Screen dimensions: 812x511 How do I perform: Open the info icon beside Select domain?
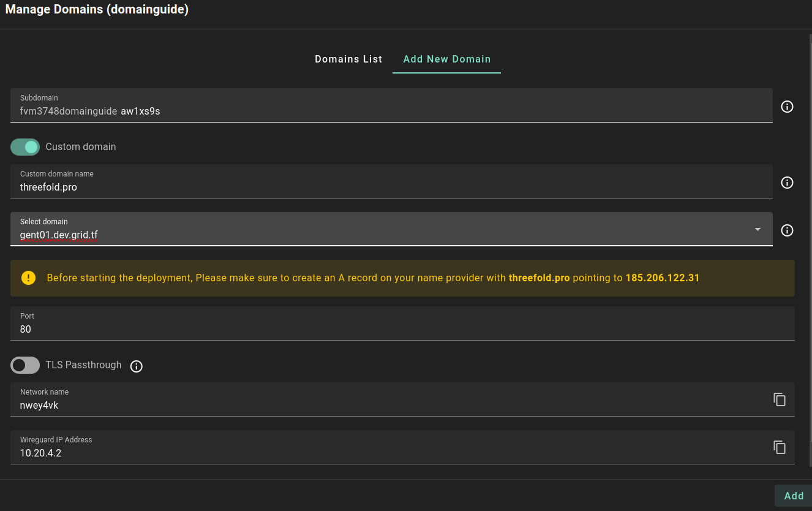click(787, 230)
